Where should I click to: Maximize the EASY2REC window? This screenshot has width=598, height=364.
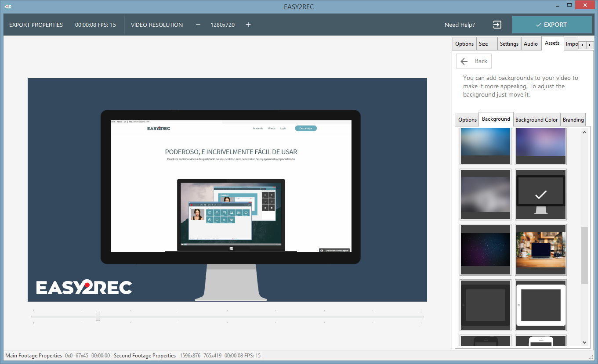569,5
